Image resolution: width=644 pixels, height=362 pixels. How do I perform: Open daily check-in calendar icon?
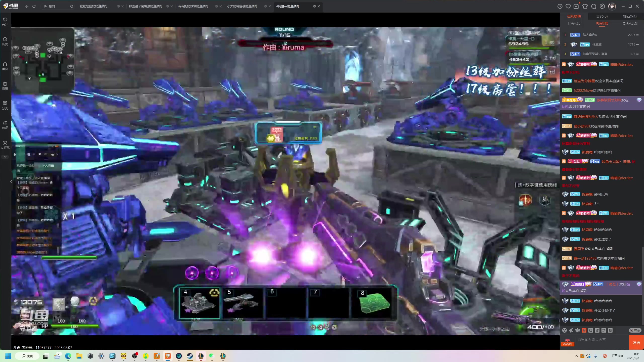click(x=576, y=6)
